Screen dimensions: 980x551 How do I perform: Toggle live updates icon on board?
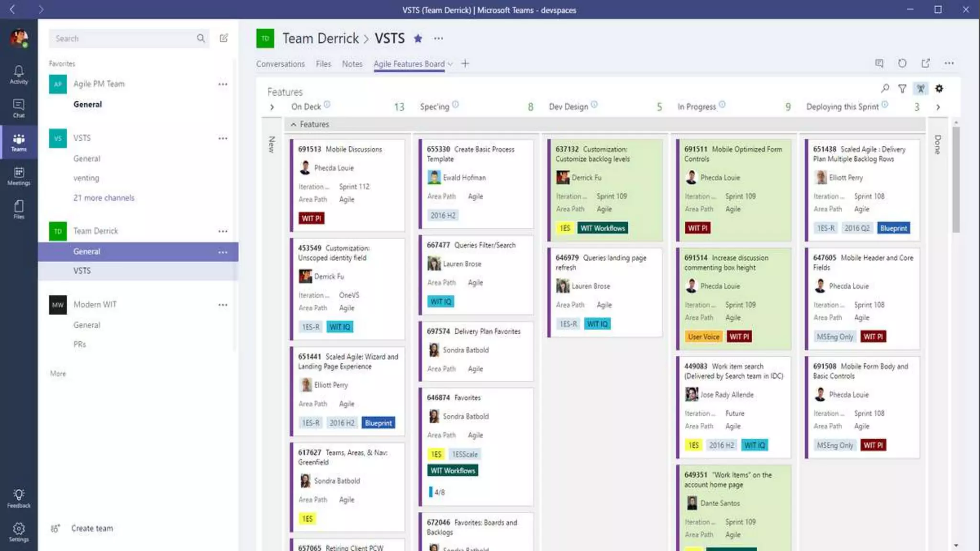pos(921,88)
